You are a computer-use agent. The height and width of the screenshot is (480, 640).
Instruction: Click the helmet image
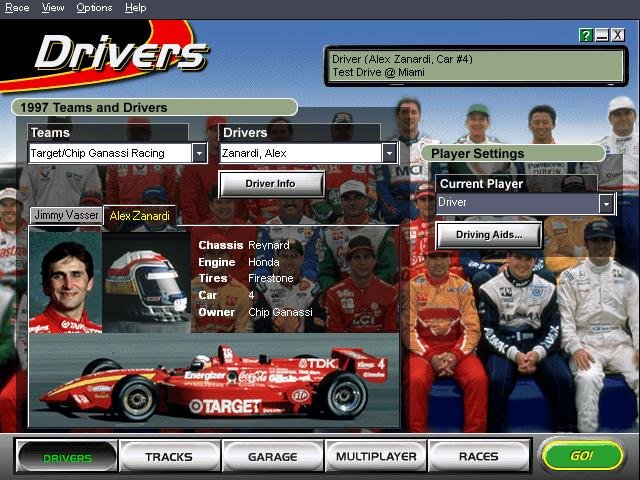pyautogui.click(x=146, y=282)
